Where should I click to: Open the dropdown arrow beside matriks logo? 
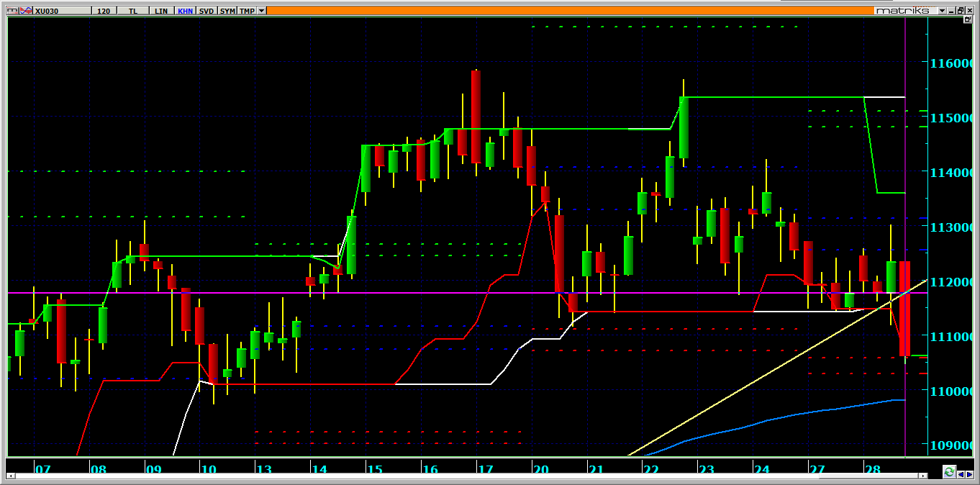click(x=942, y=11)
